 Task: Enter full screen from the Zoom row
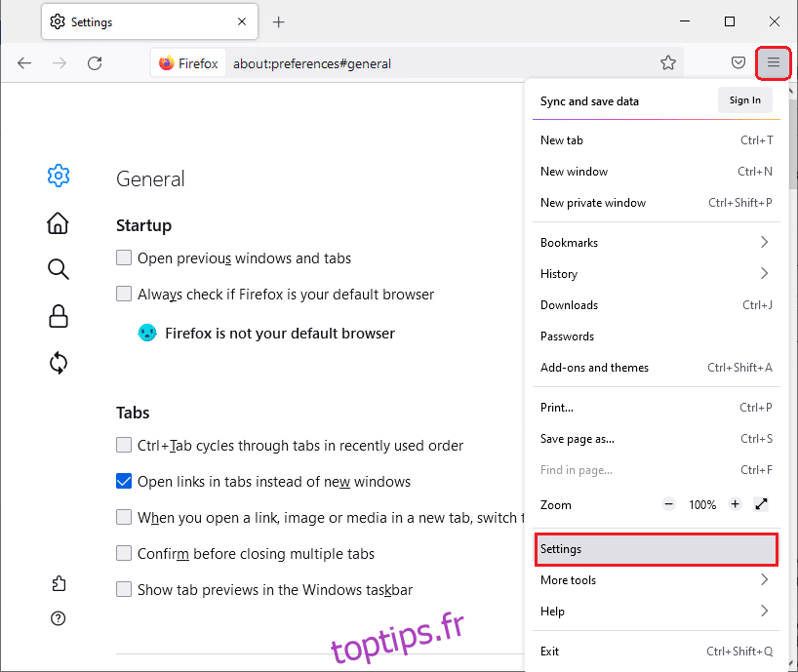pyautogui.click(x=762, y=504)
